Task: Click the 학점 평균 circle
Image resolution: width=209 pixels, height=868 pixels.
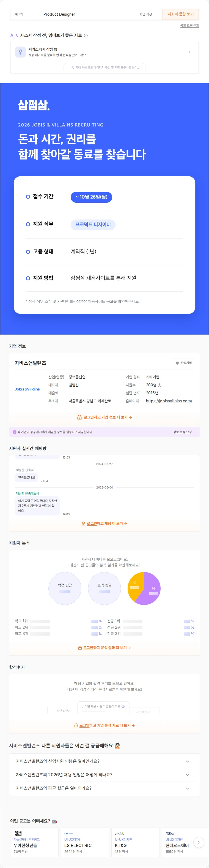Action: [x=65, y=588]
